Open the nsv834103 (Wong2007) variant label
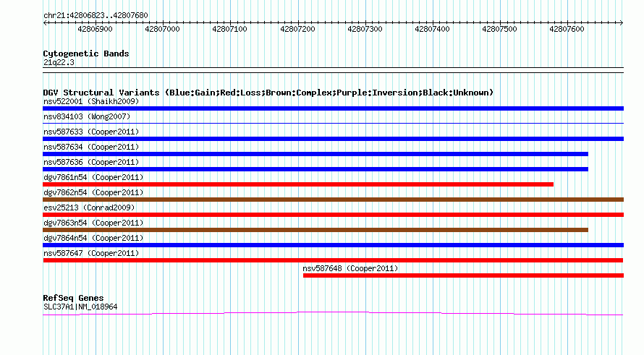 coord(87,116)
